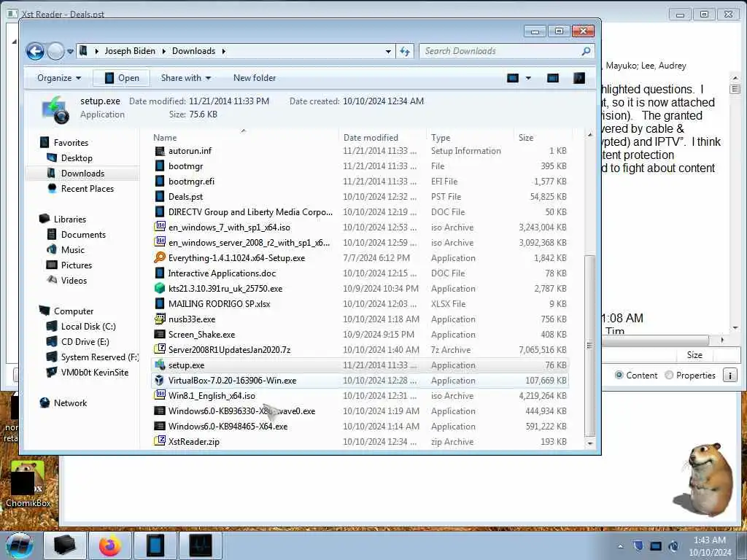747x560 pixels.
Task: Show hidden icons in the system tray
Action: [620, 546]
